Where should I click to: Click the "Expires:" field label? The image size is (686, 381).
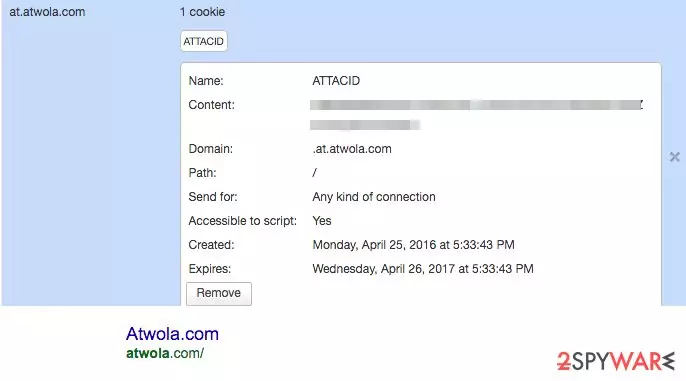tap(210, 269)
